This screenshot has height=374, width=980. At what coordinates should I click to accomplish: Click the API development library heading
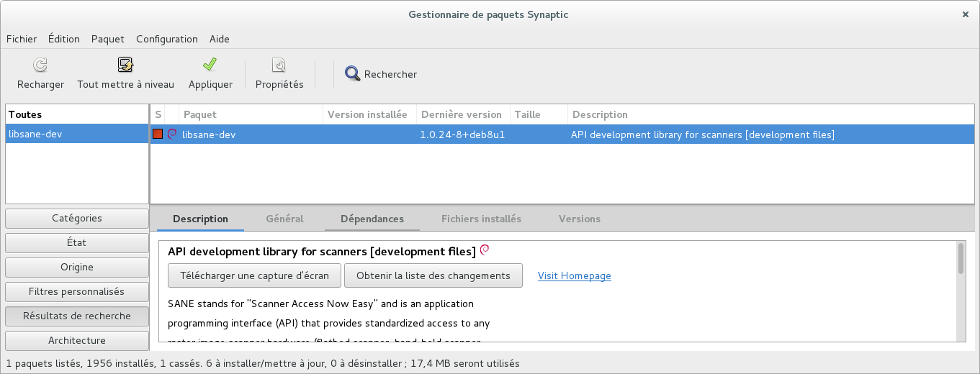322,252
